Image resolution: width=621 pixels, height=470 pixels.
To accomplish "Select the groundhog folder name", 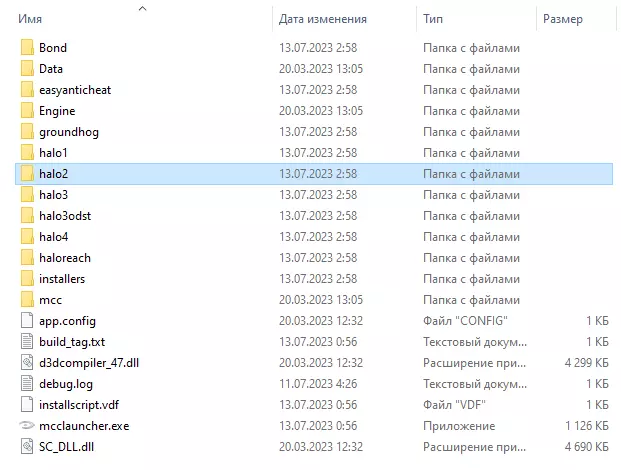I will 69,132.
